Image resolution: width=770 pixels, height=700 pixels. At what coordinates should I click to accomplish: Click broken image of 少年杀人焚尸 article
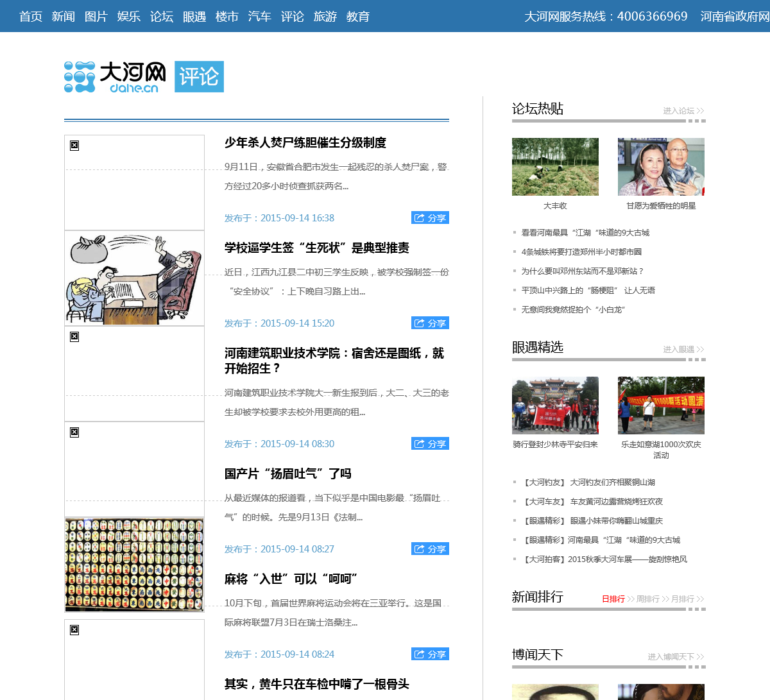point(134,182)
